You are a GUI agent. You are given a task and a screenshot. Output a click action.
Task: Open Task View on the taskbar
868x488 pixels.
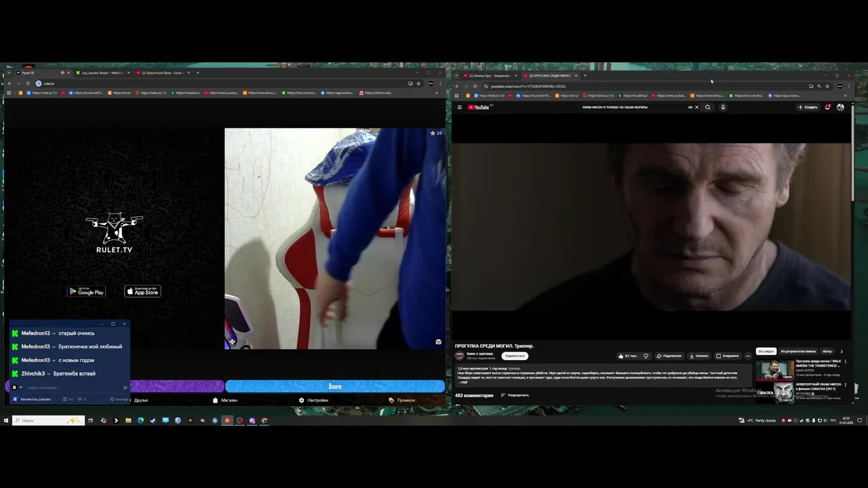90,420
